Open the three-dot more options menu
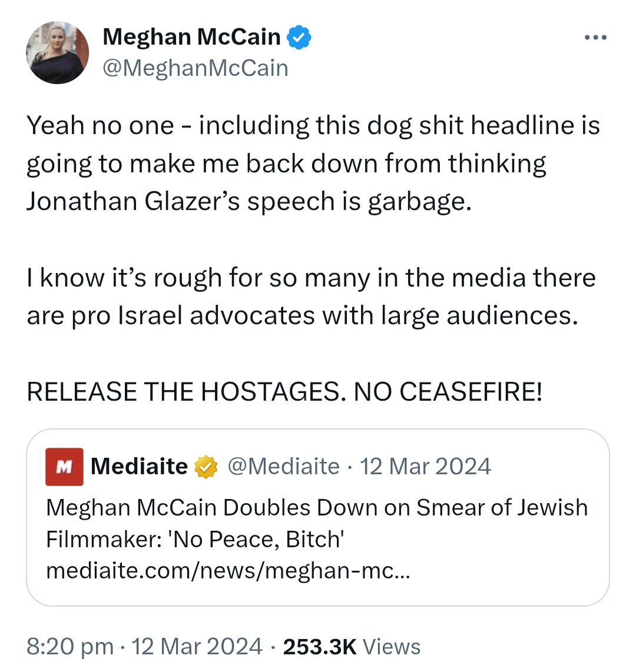Image resolution: width=636 pixels, height=672 pixels. tap(596, 38)
